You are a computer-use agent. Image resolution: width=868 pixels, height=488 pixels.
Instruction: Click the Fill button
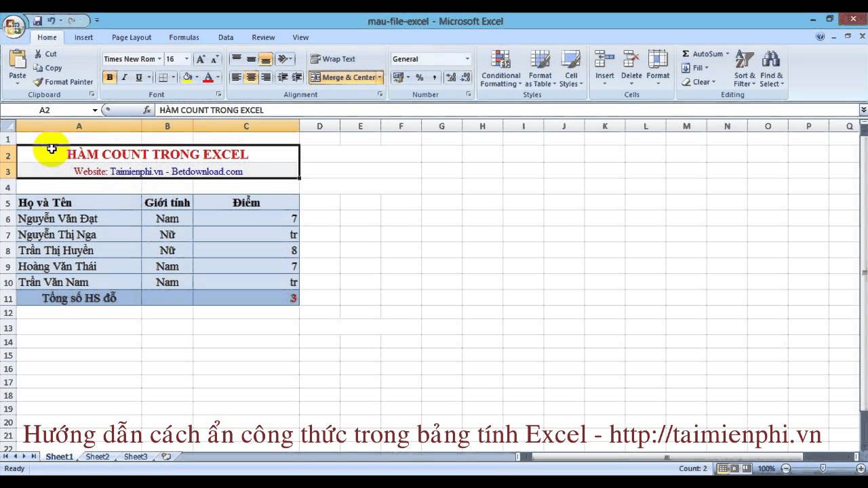point(696,68)
